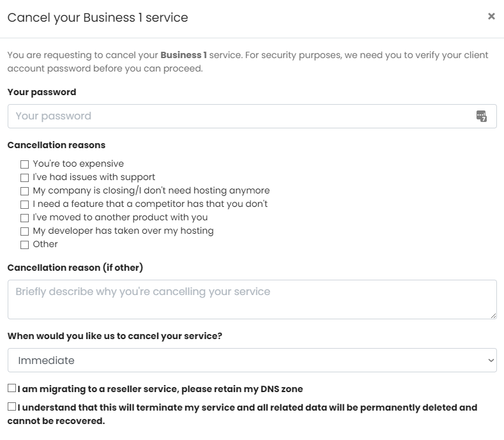Viewport: 504px width, 440px height.
Task: Tick I've moved to another product with you
Action: pos(24,218)
